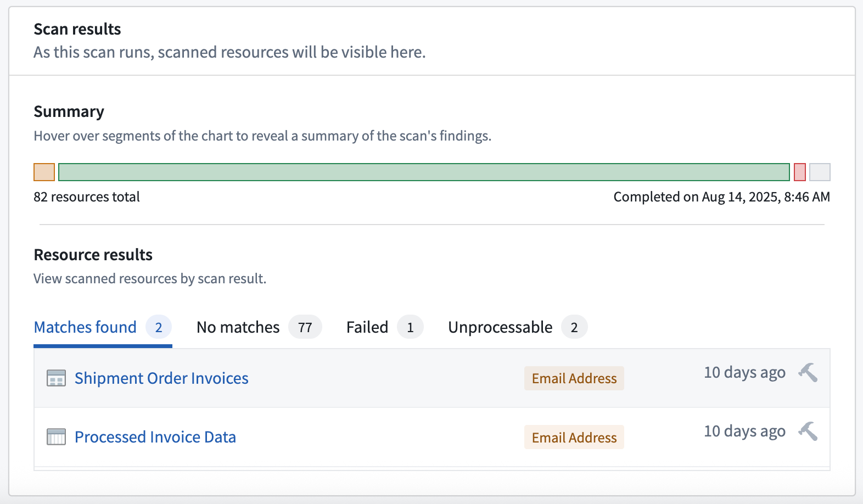Click the hammer icon for Processed Invoice Data
Viewport: 863px width, 504px height.
click(x=808, y=432)
